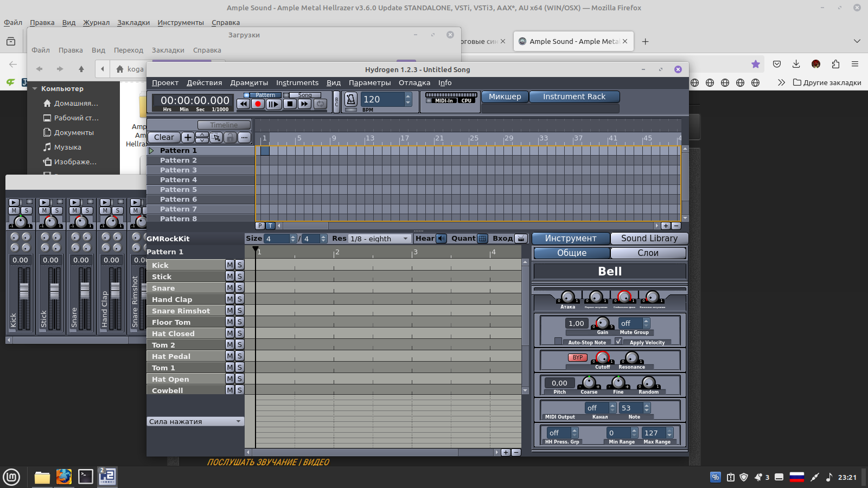Viewport: 868px width, 488px height.
Task: Toggle the Вход drumkit input icon
Action: [x=521, y=239]
